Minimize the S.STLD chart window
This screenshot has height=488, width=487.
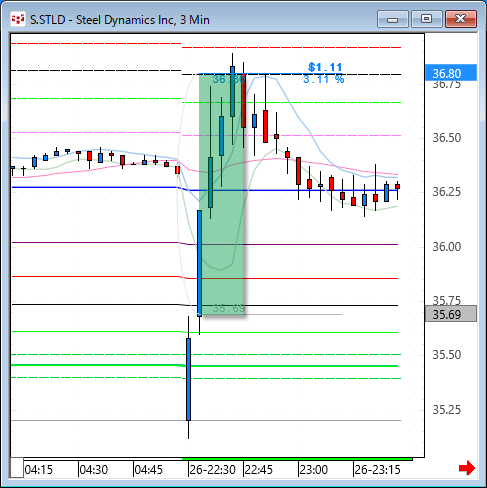pyautogui.click(x=393, y=19)
